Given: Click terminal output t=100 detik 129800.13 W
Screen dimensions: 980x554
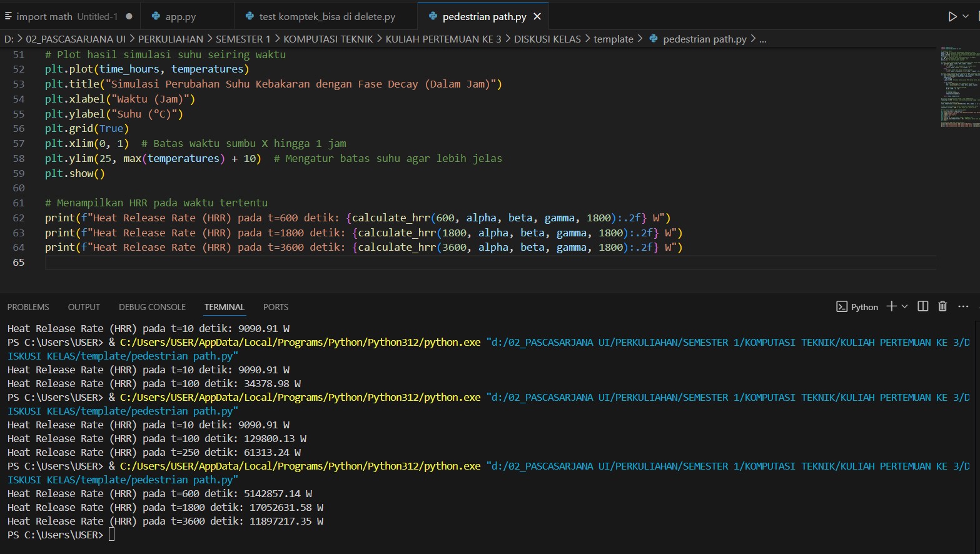Looking at the screenshot, I should point(157,439).
